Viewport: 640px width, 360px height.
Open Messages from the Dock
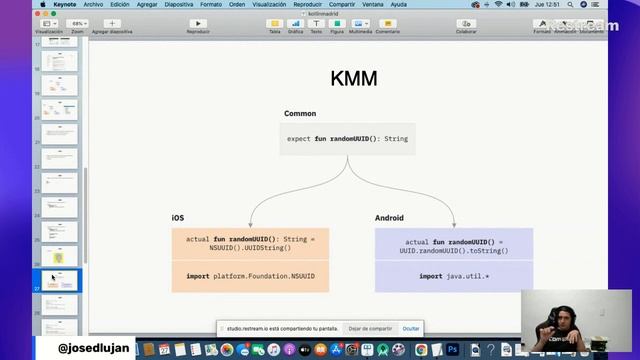pyautogui.click(x=242, y=350)
